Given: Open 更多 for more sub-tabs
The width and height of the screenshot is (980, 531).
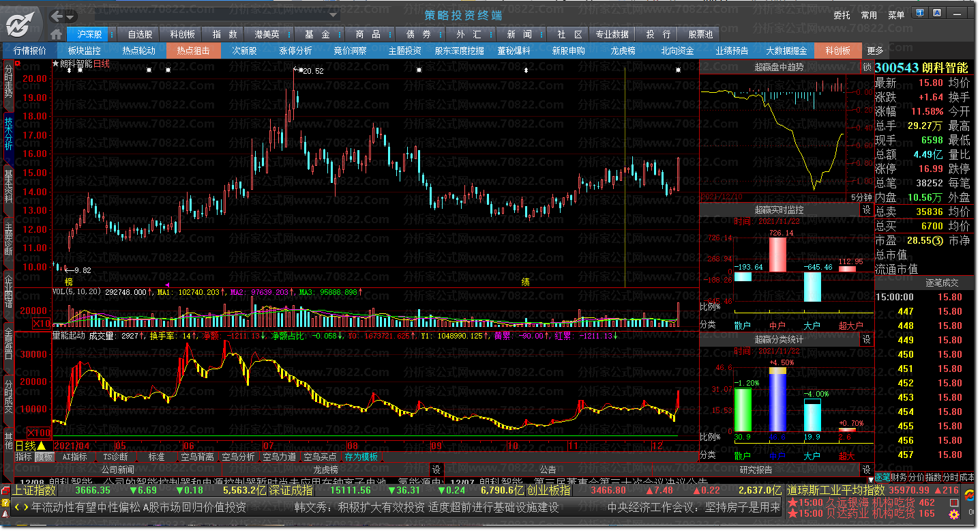Looking at the screenshot, I should tap(875, 51).
